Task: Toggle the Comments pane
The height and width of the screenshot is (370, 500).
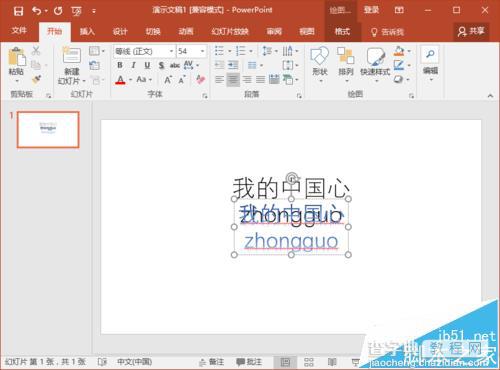Action: [x=249, y=362]
